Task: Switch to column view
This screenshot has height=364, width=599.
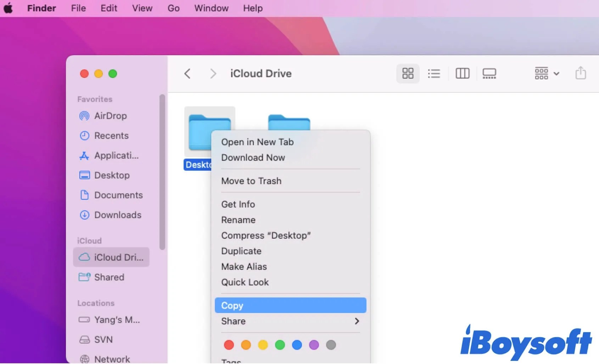Action: click(x=462, y=74)
